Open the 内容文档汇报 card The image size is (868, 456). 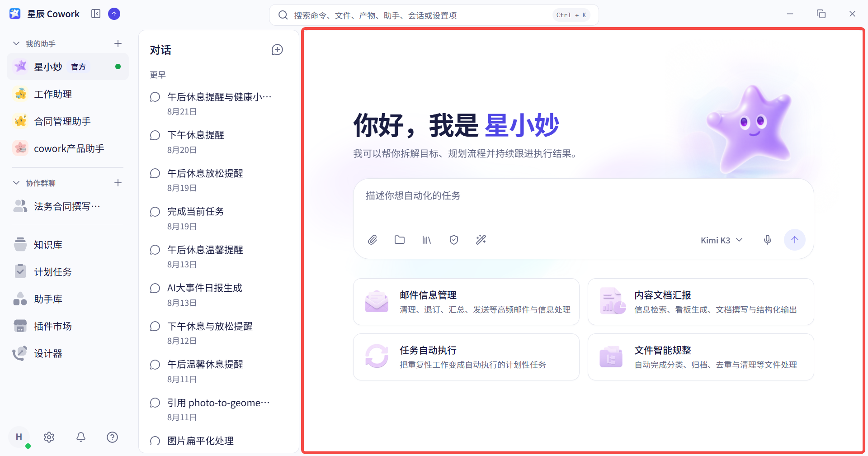701,302
